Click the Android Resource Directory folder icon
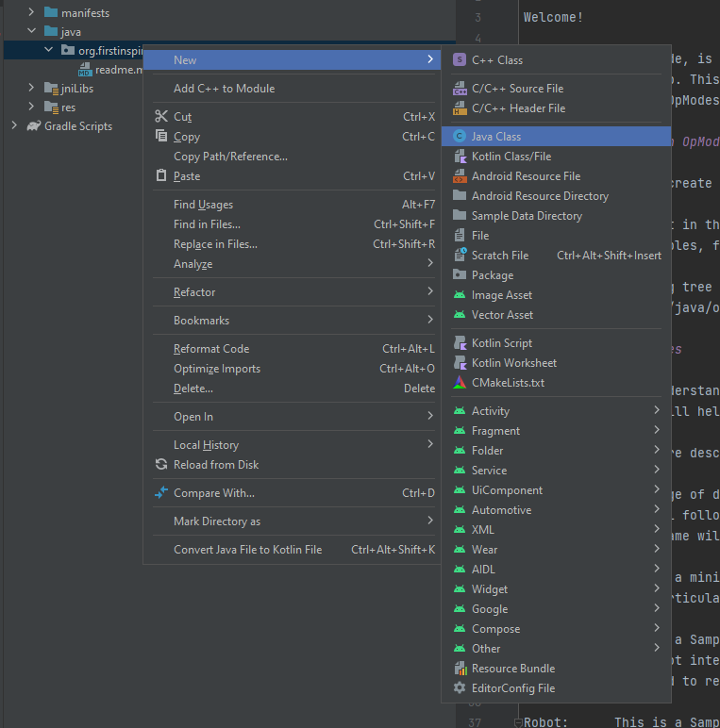The height and width of the screenshot is (728, 720). coord(460,195)
